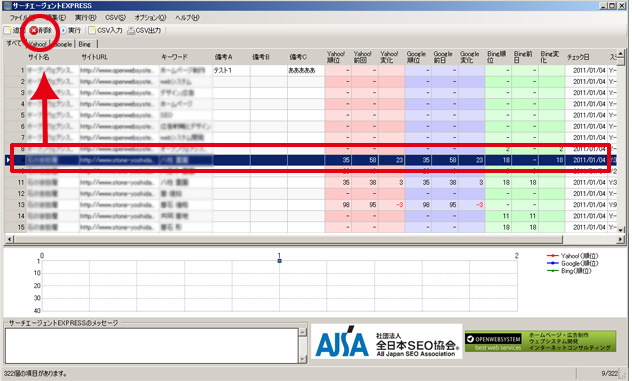This screenshot has width=632, height=381.
Task: Select the テスト1 cell in row 1
Action: tap(231, 70)
